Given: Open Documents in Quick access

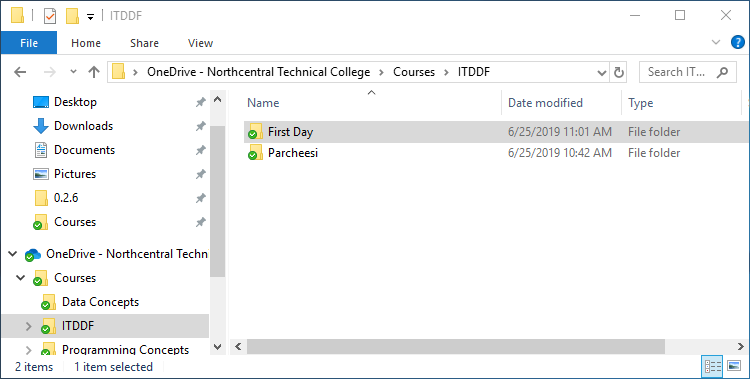Looking at the screenshot, I should click(x=84, y=150).
